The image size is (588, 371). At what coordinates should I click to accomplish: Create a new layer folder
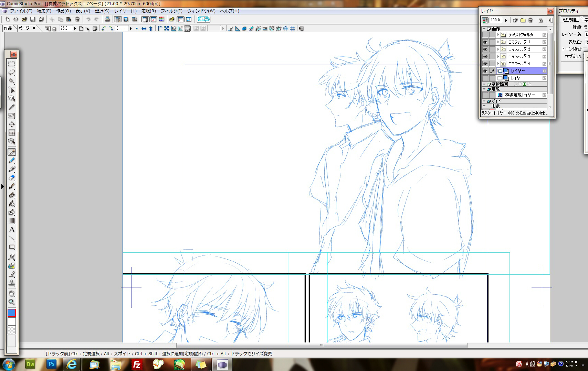pos(523,20)
